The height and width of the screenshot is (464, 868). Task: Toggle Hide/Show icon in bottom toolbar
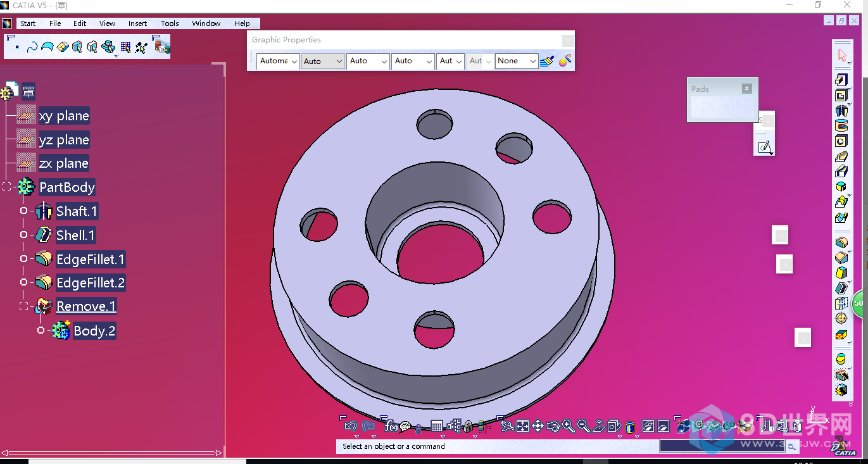tap(648, 426)
